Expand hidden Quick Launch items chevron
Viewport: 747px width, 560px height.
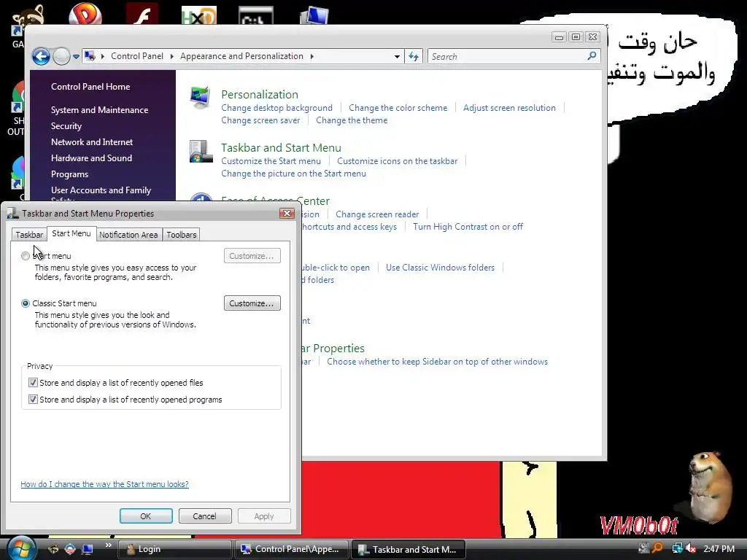tap(109, 545)
